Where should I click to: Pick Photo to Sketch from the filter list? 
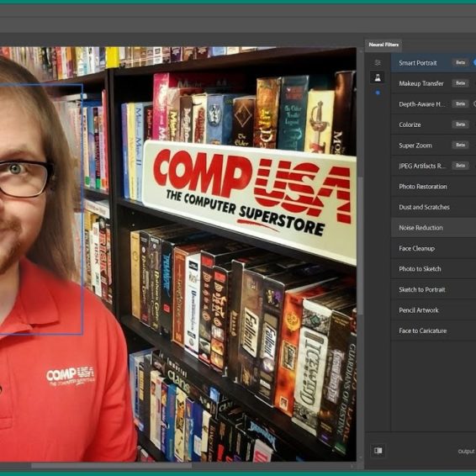[433, 269]
